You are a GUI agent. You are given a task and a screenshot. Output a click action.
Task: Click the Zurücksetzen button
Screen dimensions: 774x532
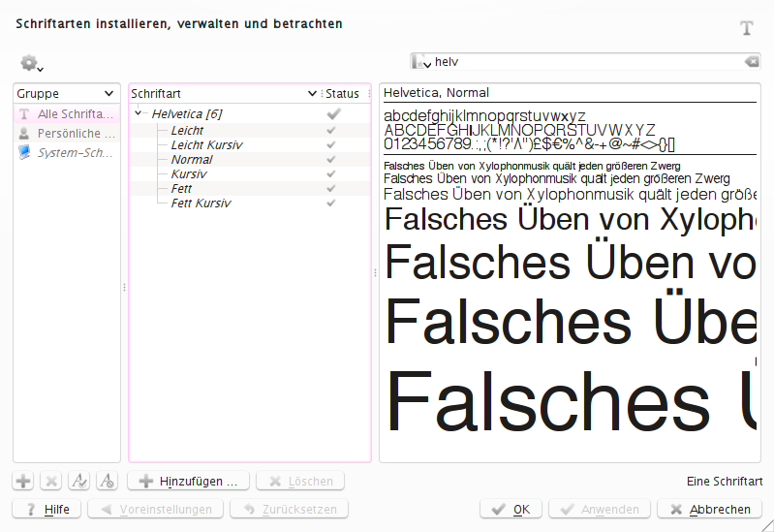(290, 510)
